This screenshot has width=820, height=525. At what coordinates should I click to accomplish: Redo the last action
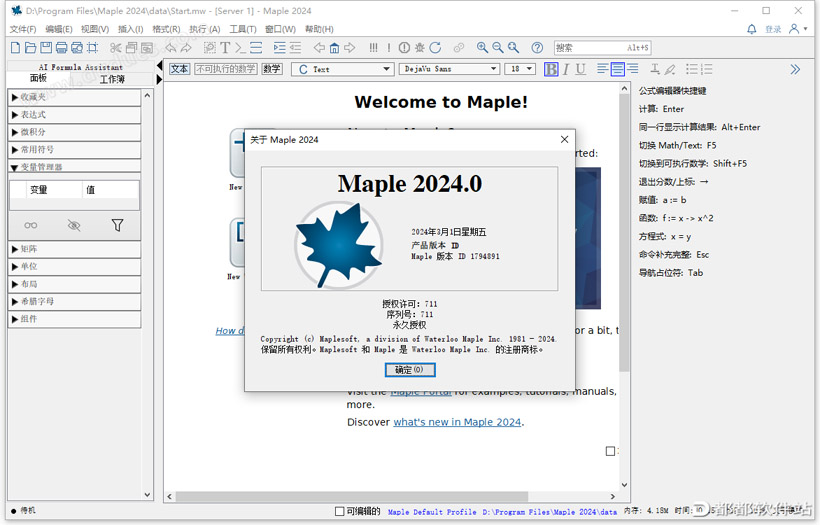[186, 48]
